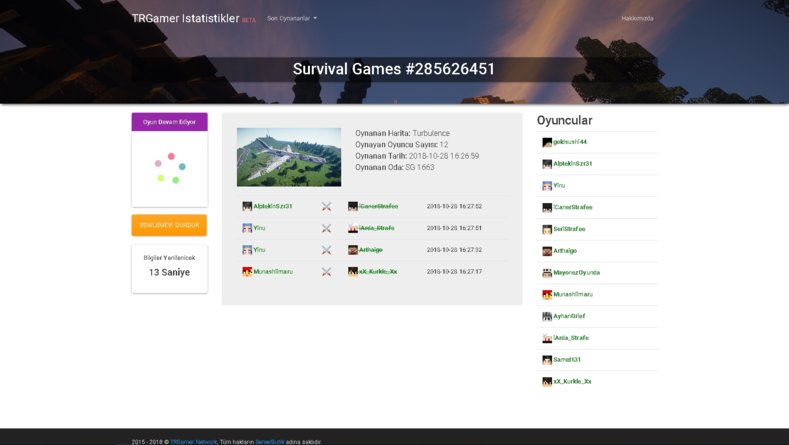Click Survival Games #285626451 heading

click(394, 69)
